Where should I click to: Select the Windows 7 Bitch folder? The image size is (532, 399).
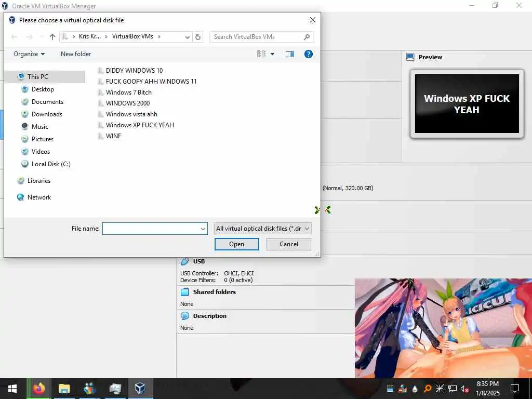pos(125,92)
